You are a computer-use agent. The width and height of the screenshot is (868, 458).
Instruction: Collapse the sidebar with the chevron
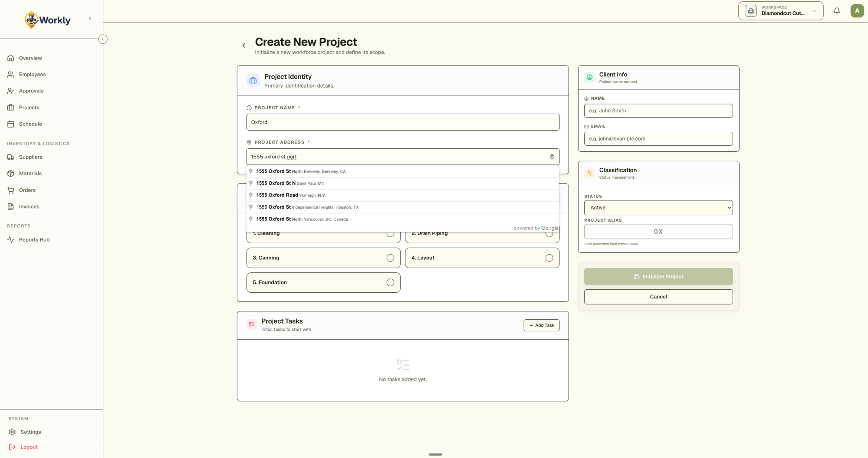[90, 18]
